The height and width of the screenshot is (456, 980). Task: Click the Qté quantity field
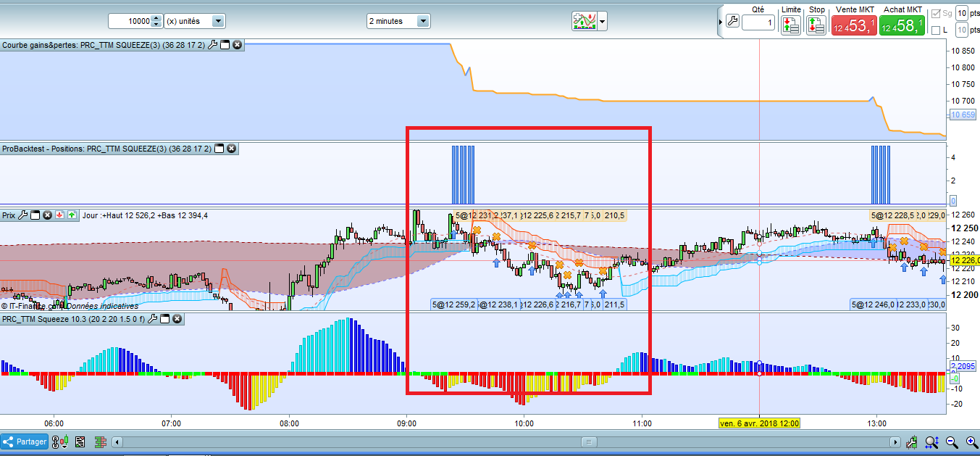758,23
